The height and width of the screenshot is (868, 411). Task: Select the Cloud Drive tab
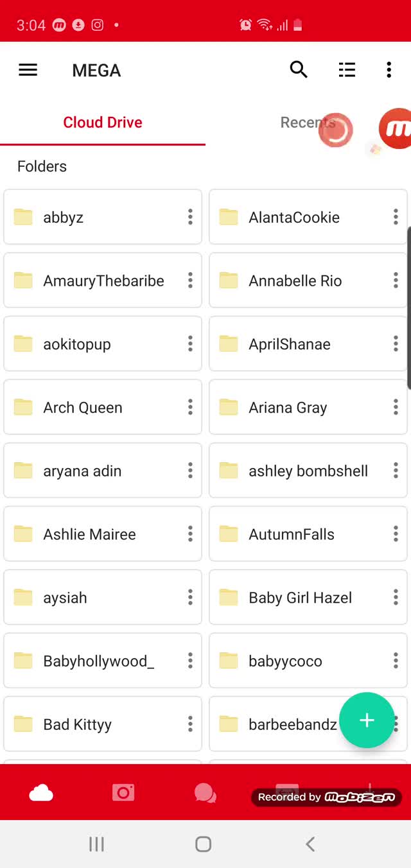point(103,123)
